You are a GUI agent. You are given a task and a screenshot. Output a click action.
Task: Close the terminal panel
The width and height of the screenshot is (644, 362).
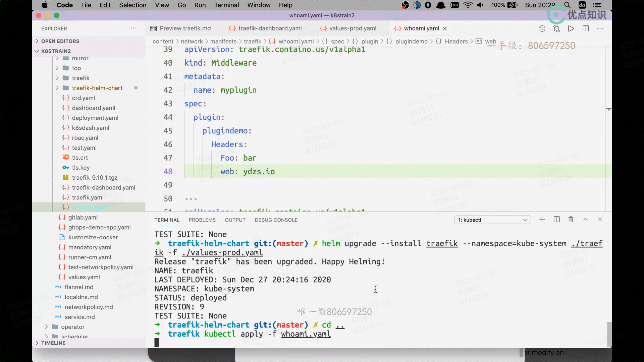[600, 220]
